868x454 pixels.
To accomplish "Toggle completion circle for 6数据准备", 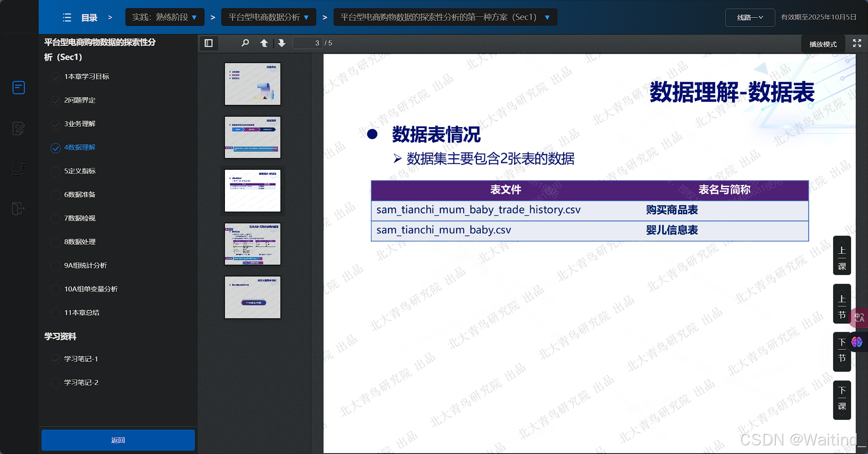I will 55,195.
